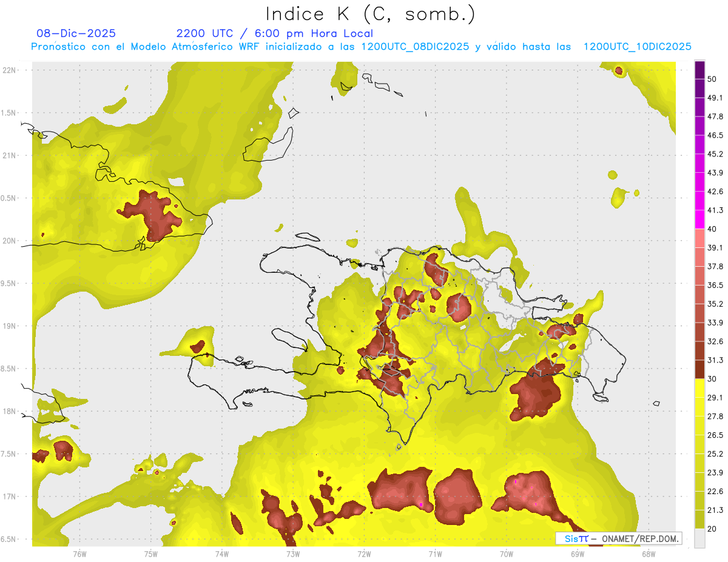Click the '41.3' colorbar value
This screenshot has height=562, width=728.
pos(715,210)
